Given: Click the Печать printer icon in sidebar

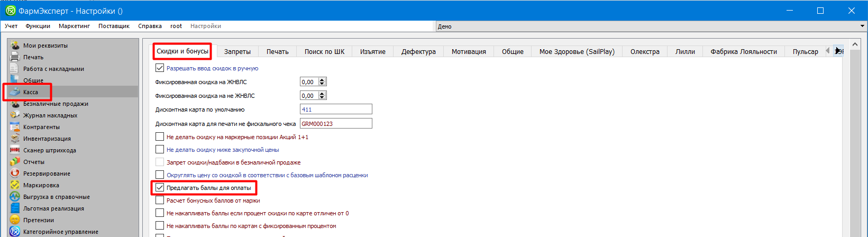Looking at the screenshot, I should 15,57.
